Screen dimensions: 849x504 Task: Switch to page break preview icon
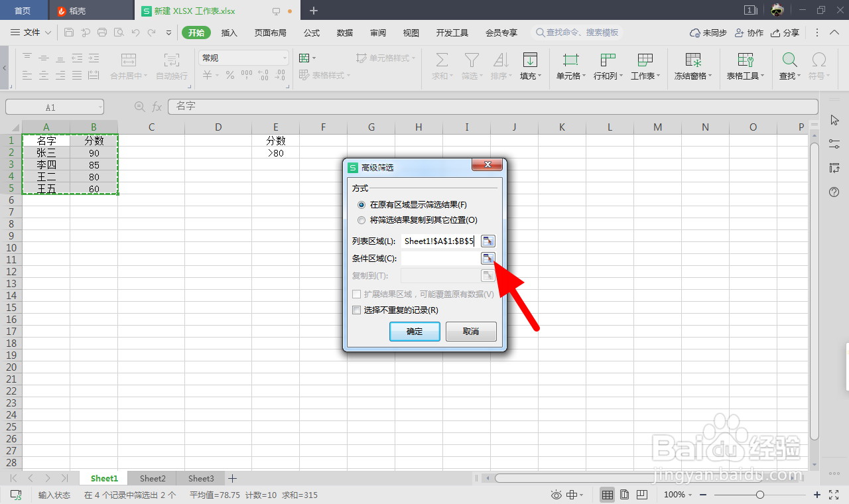click(x=642, y=495)
